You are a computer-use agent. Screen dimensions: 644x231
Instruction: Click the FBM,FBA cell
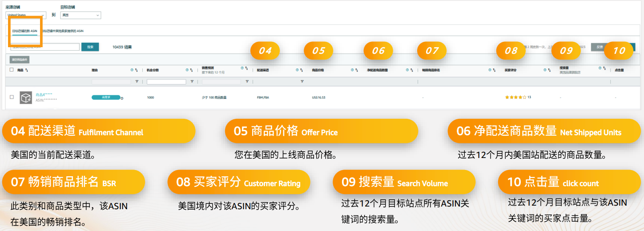point(263,97)
